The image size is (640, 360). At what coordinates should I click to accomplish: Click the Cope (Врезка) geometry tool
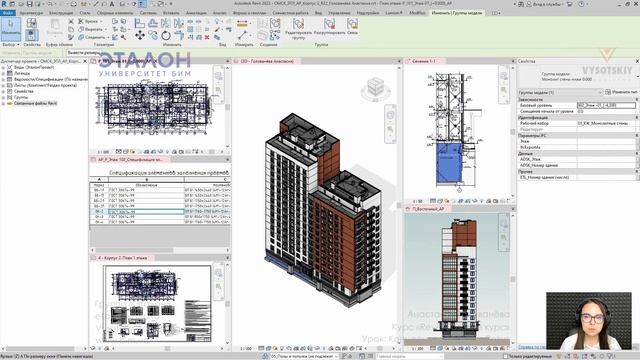tap(89, 21)
